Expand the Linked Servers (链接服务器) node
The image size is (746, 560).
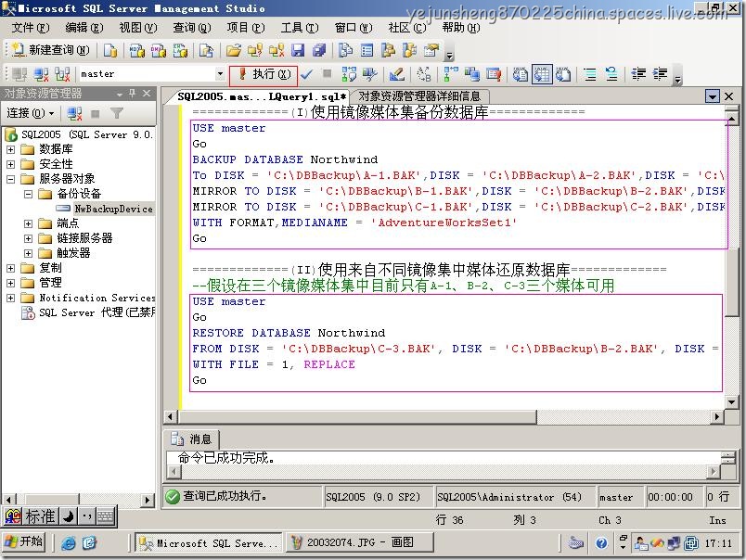[x=28, y=238]
